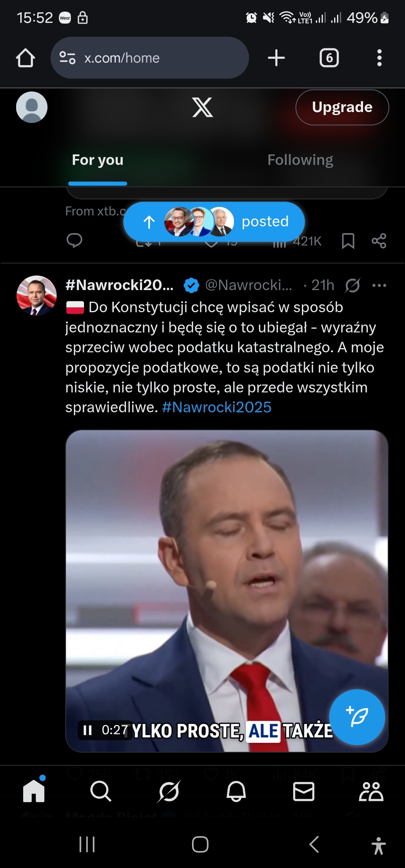Image resolution: width=405 pixels, height=868 pixels.
Task: Tap the new posts 'posted' pill
Action: point(214,221)
